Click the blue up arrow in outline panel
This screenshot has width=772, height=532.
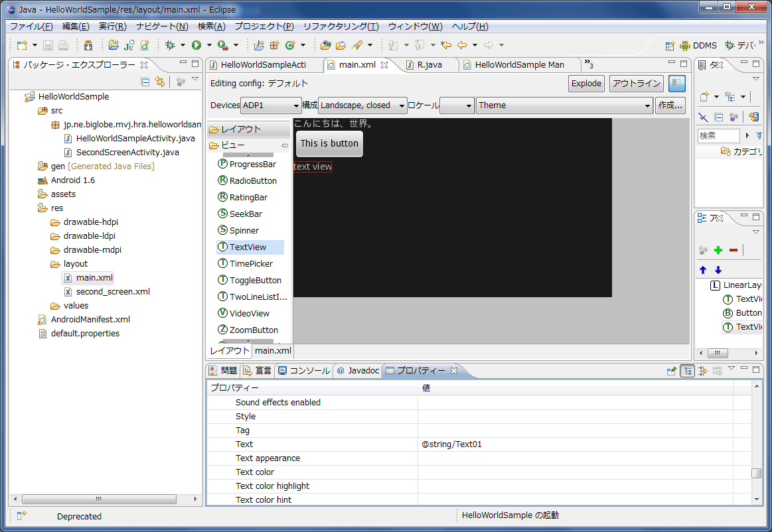coord(703,270)
